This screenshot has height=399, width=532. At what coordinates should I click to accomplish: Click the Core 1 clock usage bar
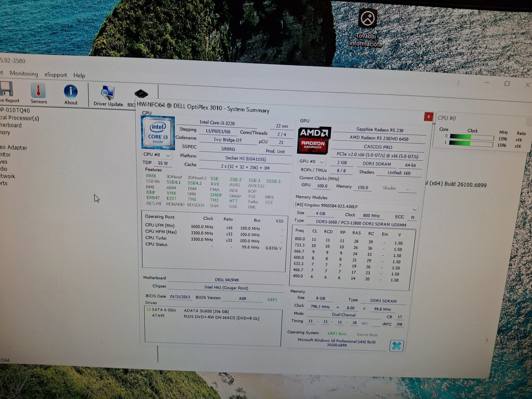tap(471, 144)
